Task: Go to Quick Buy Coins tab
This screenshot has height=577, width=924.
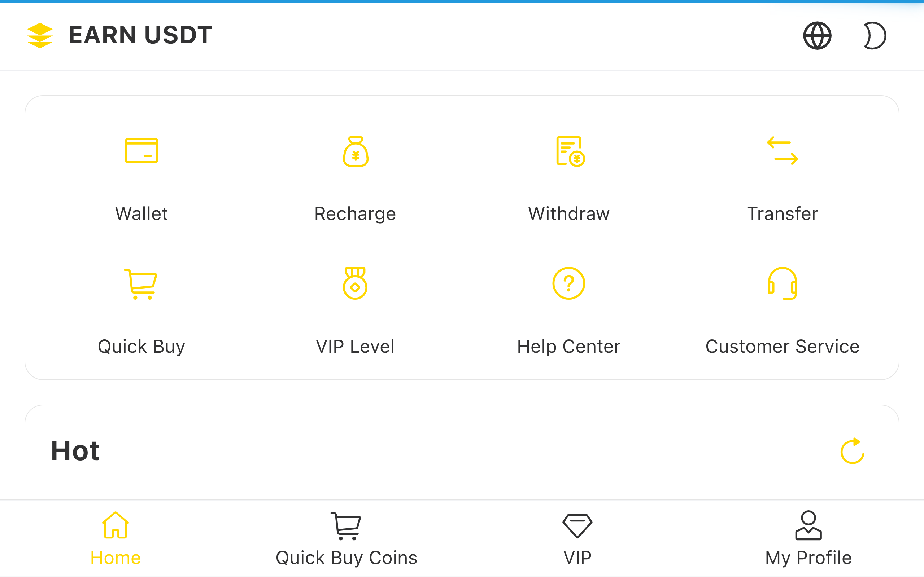Action: [346, 538]
